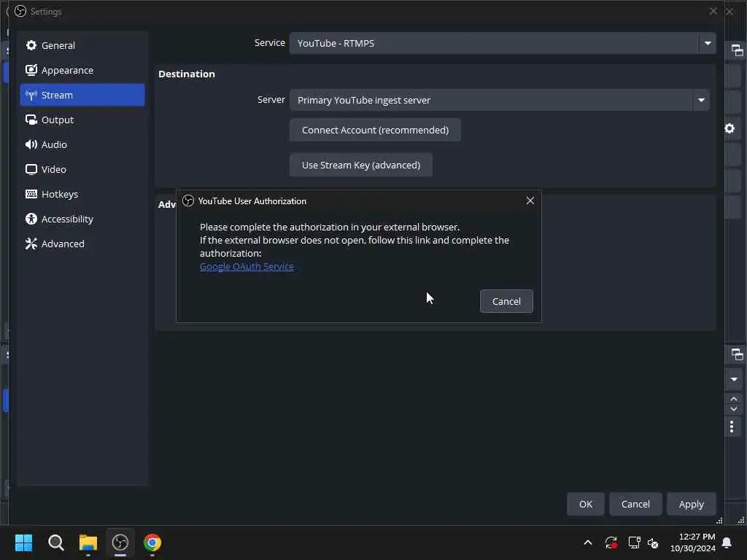This screenshot has width=747, height=560.
Task: Click Connect Account (recommended) button
Action: (375, 130)
